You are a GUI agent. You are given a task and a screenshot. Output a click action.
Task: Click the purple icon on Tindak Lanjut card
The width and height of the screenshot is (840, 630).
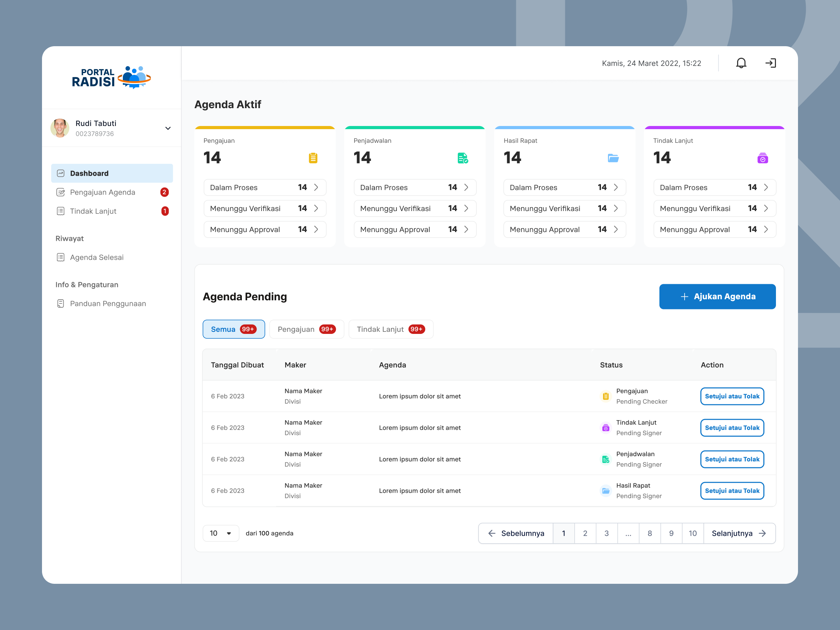coord(763,158)
